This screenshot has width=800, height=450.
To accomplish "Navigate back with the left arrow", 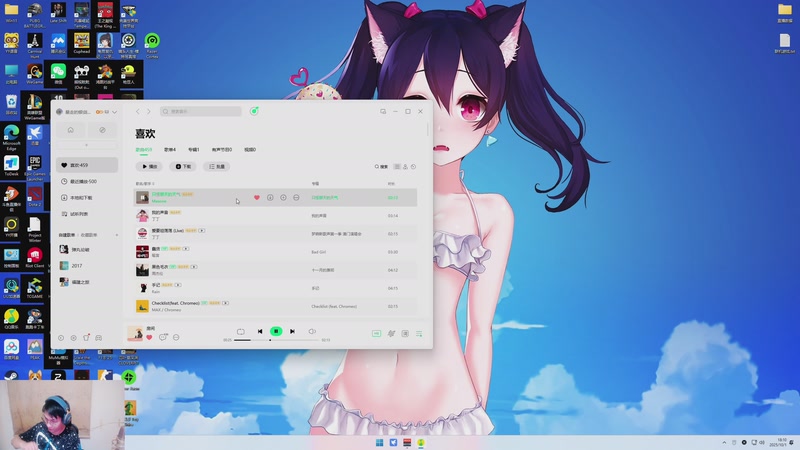I will [x=138, y=111].
